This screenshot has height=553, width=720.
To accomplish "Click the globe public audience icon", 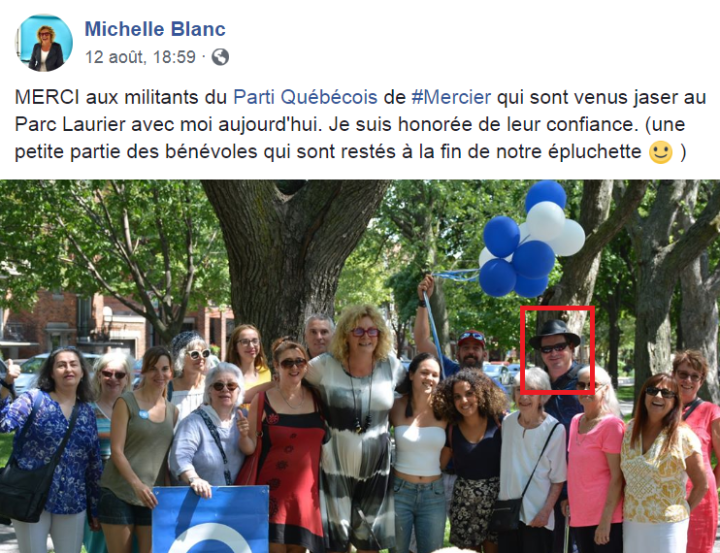I will pyautogui.click(x=220, y=57).
